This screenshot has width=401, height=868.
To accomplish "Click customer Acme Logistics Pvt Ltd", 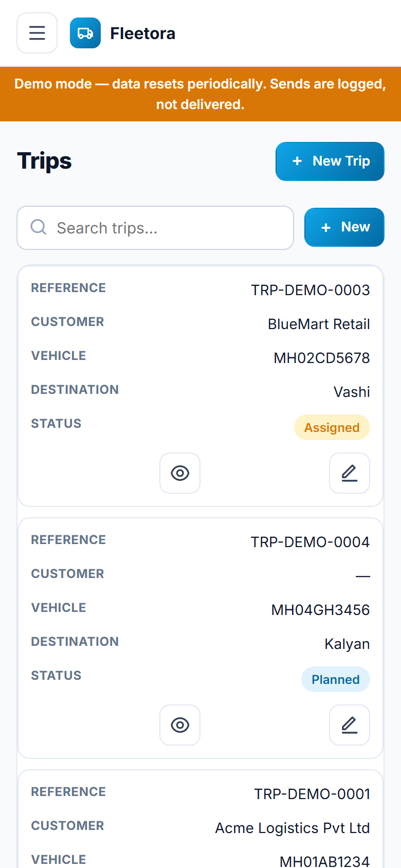I will point(293,828).
